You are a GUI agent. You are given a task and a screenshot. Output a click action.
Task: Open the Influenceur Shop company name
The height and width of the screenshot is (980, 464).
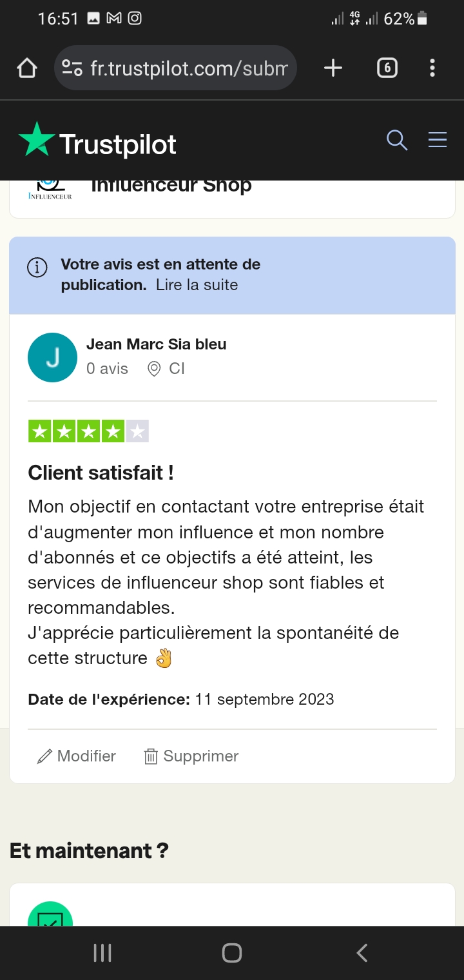pyautogui.click(x=171, y=186)
